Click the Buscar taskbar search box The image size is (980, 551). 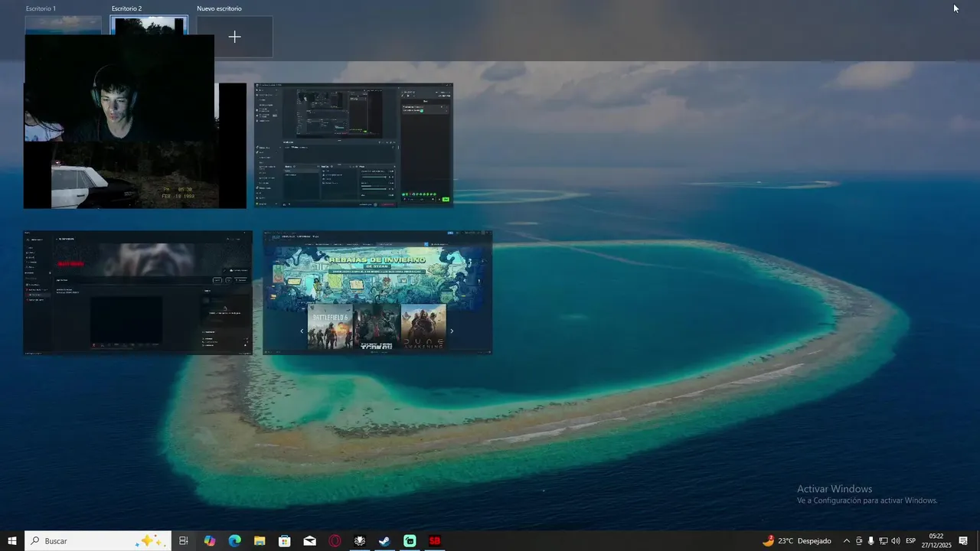tap(98, 541)
